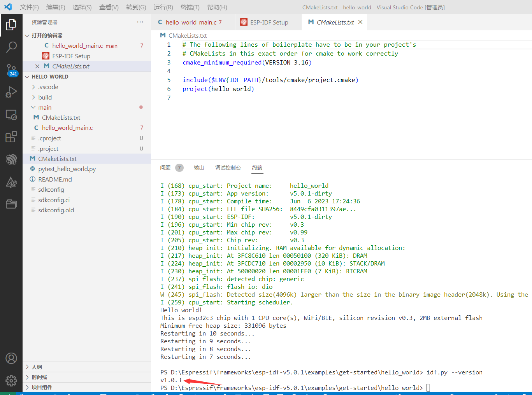Open Remote Explorer view

[x=11, y=115]
